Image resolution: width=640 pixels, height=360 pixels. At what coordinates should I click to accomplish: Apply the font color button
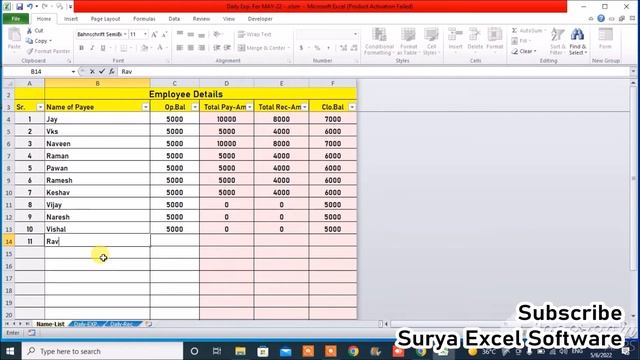coord(160,48)
